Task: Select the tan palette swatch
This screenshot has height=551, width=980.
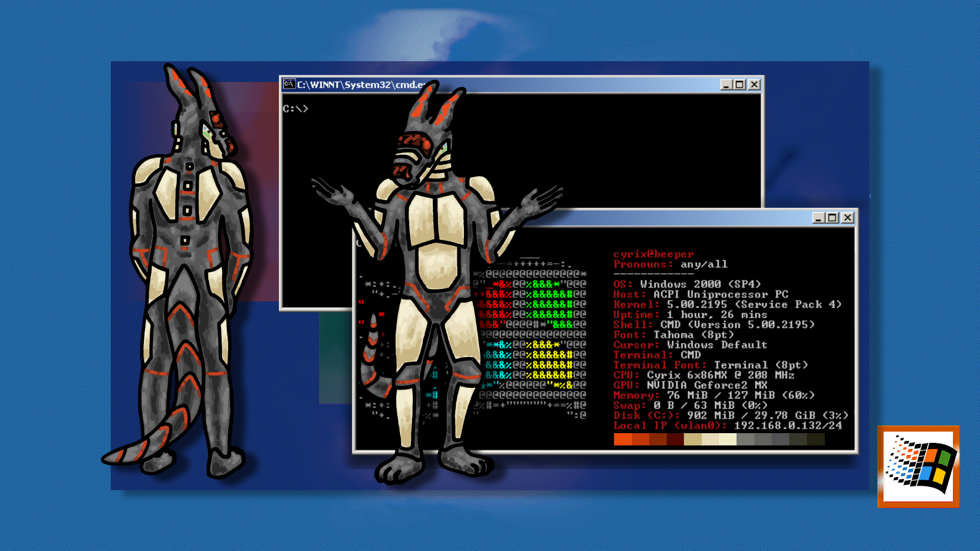Action: (x=693, y=439)
